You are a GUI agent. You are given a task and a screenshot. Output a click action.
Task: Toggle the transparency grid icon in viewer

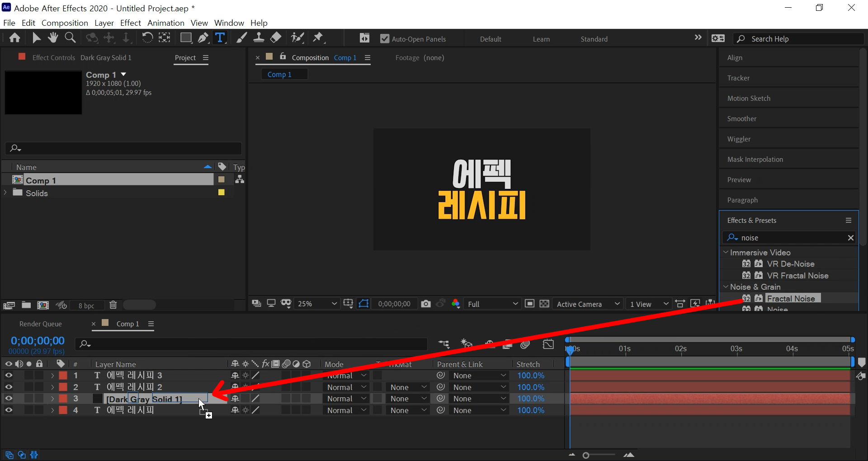tap(544, 304)
